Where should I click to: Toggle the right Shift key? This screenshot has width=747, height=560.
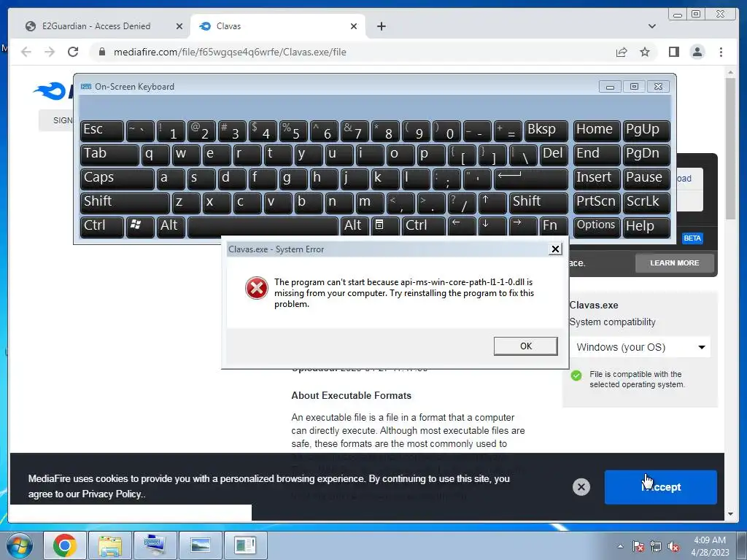(x=538, y=203)
